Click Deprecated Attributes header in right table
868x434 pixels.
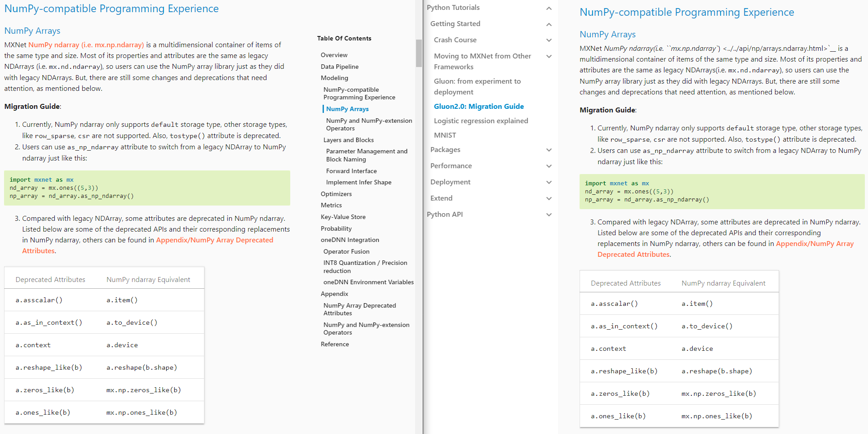tap(626, 283)
